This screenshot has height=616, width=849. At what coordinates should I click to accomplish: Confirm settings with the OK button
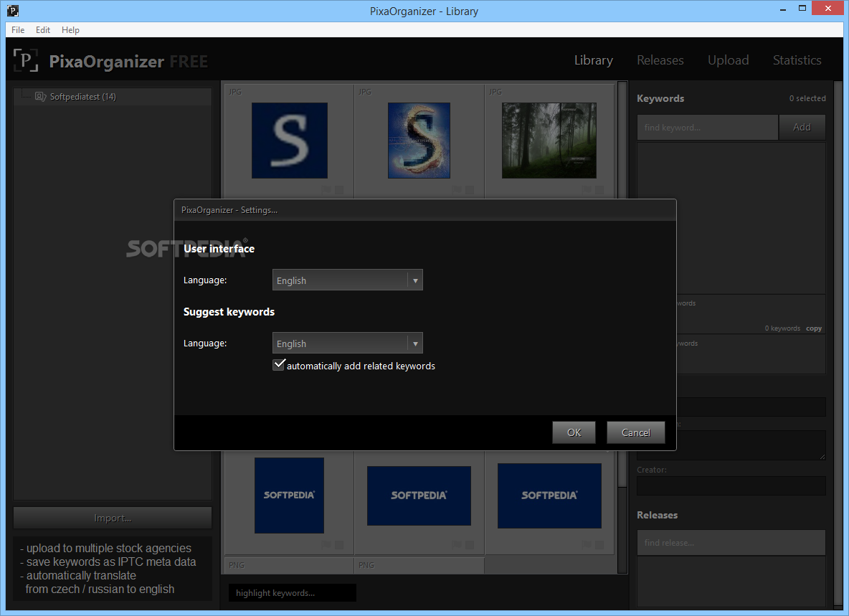[x=574, y=432]
